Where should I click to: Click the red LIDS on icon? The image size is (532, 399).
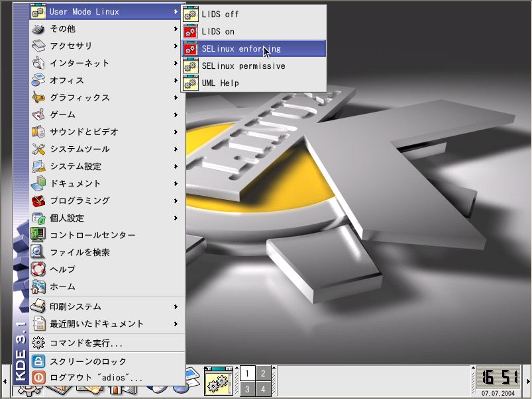(190, 32)
